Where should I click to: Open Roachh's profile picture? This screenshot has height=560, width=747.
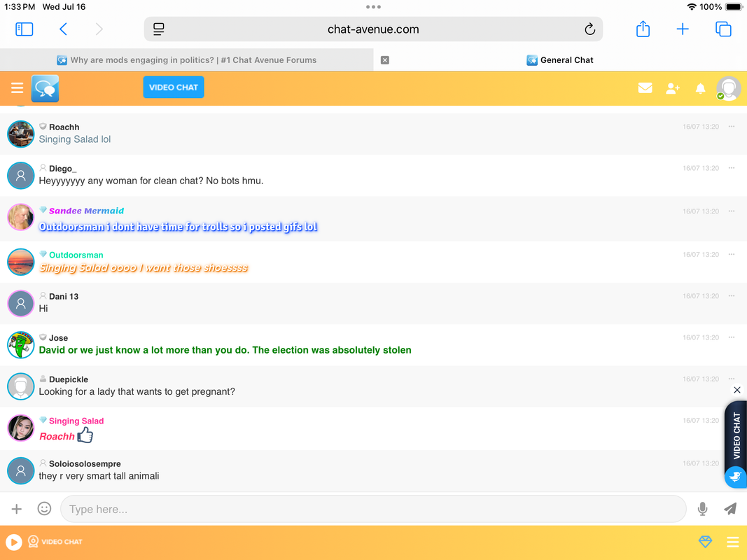point(21,134)
